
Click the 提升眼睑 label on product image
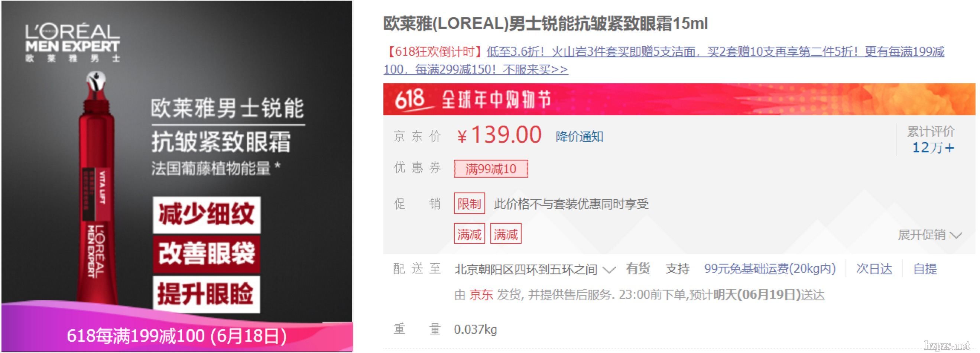pos(207,294)
